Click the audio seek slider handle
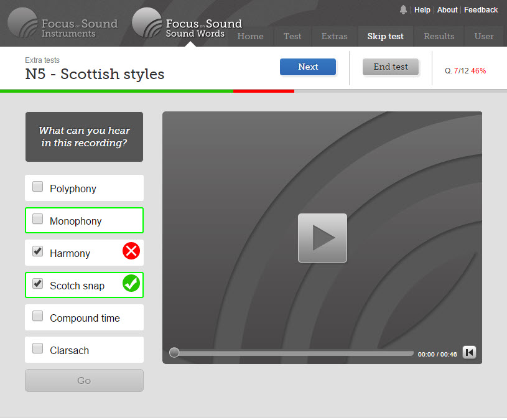The height and width of the screenshot is (420, 507). tap(174, 352)
